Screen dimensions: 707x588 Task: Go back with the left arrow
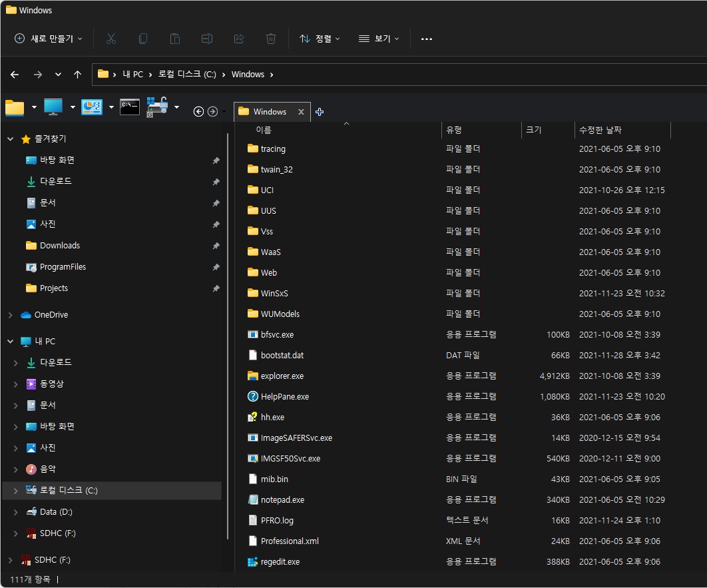tap(15, 75)
